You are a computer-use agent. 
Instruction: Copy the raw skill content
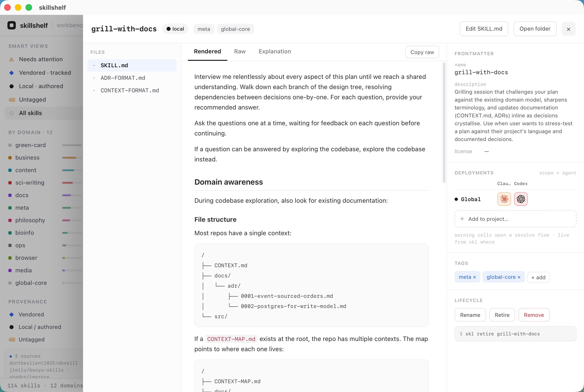pyautogui.click(x=422, y=52)
